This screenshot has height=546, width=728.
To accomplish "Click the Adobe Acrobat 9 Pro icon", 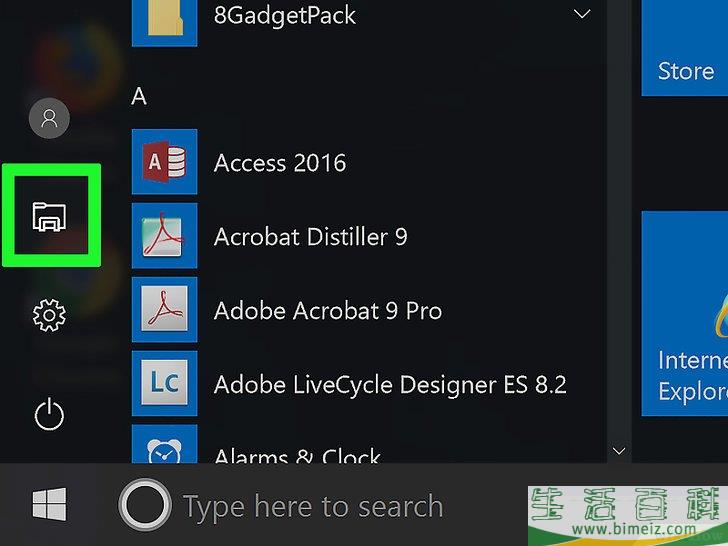I will click(x=164, y=309).
